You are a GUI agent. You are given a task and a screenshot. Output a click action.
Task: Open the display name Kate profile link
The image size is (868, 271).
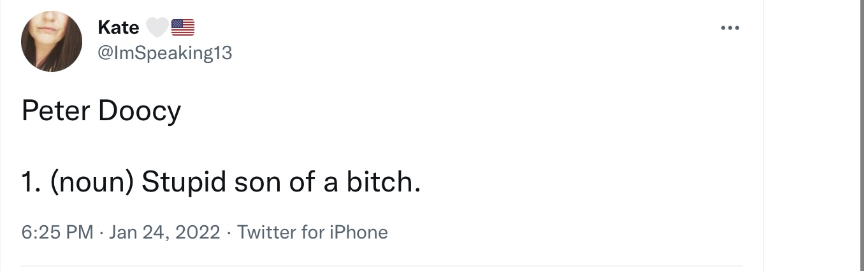click(x=119, y=27)
